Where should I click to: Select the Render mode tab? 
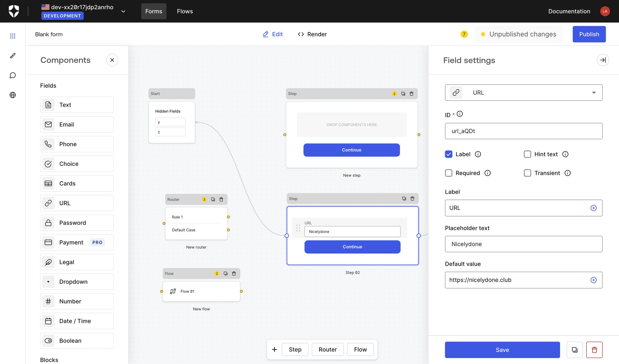point(312,34)
